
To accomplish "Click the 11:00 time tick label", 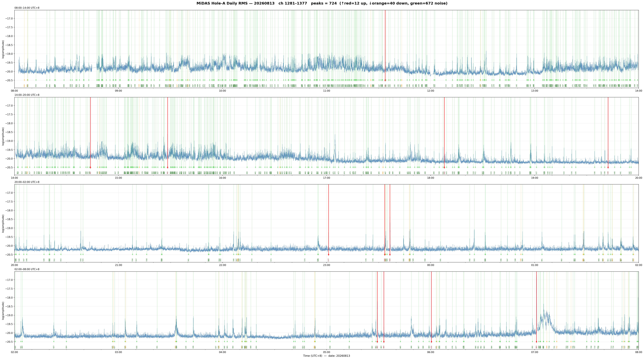I will pyautogui.click(x=326, y=91).
